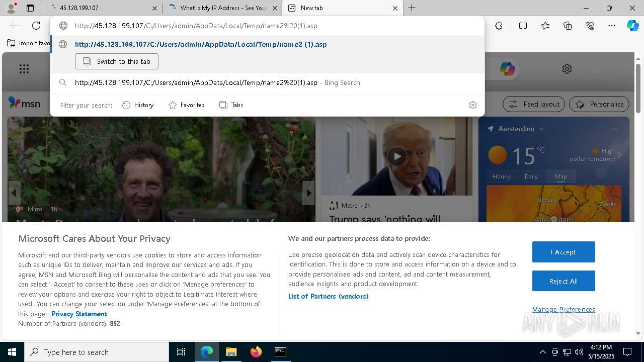Open Task View on the taskbar

pyautogui.click(x=181, y=352)
